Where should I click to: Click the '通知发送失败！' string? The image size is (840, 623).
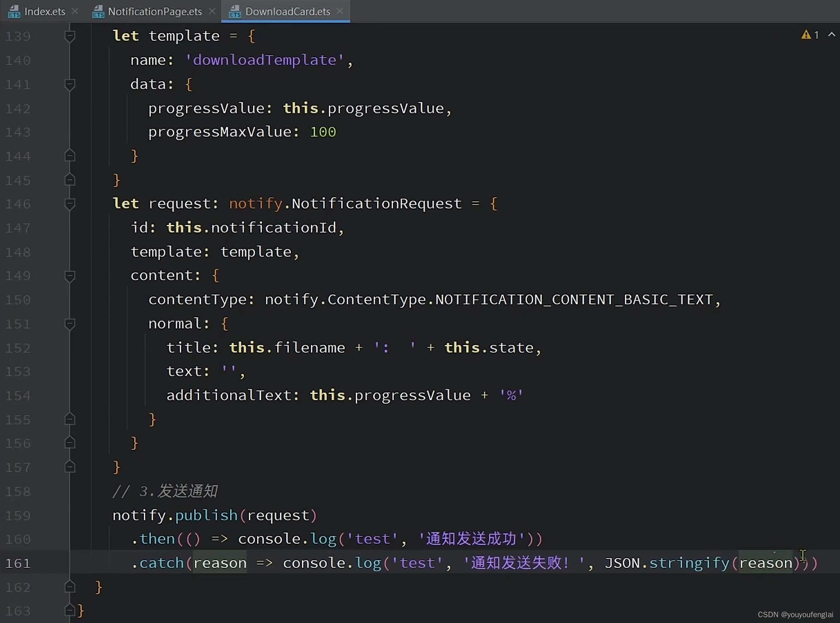click(x=524, y=563)
